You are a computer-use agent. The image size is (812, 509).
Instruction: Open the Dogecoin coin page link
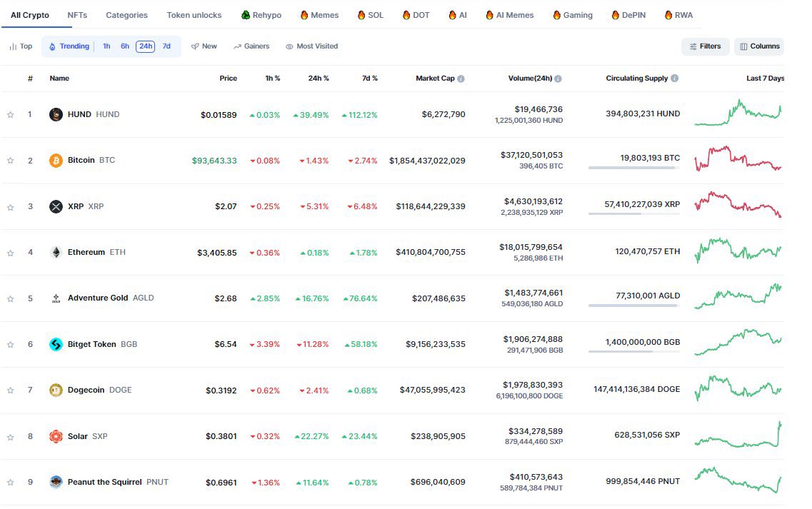99,390
